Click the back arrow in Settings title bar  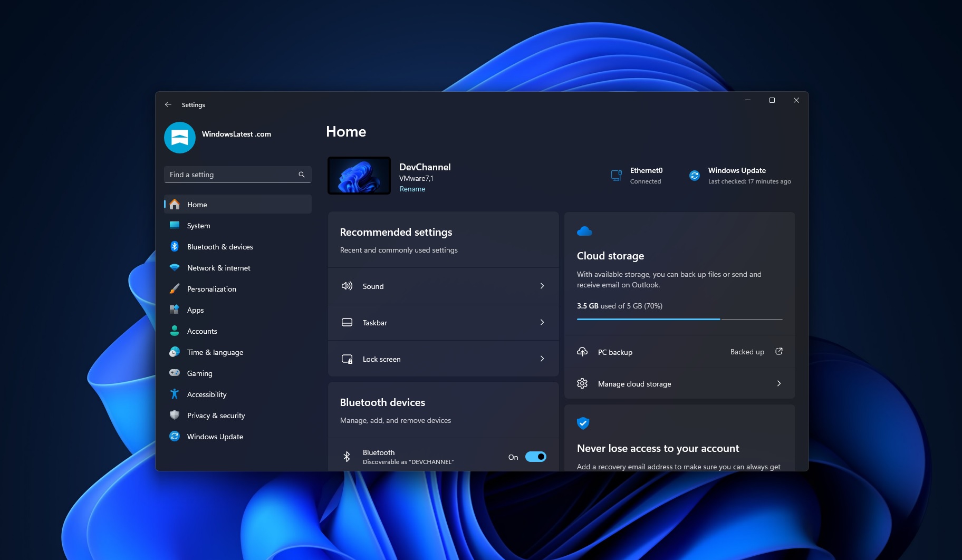pos(168,104)
